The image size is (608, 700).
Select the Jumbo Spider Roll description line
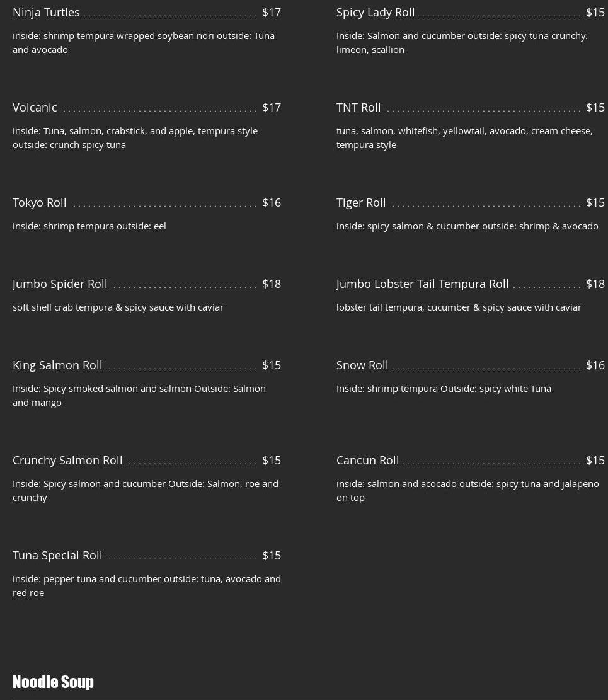pos(118,307)
